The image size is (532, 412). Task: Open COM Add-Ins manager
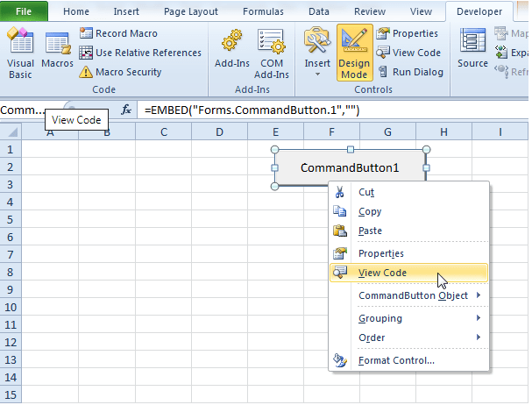[271, 51]
